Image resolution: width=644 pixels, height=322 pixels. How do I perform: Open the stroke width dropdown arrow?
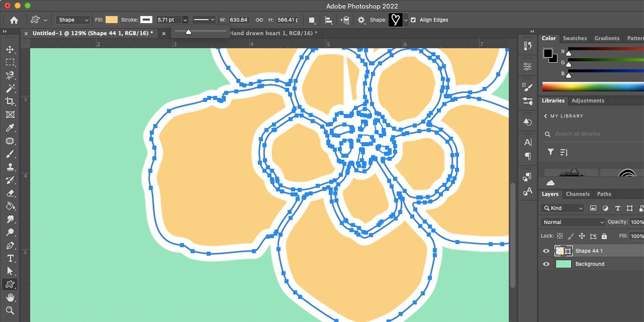click(185, 20)
